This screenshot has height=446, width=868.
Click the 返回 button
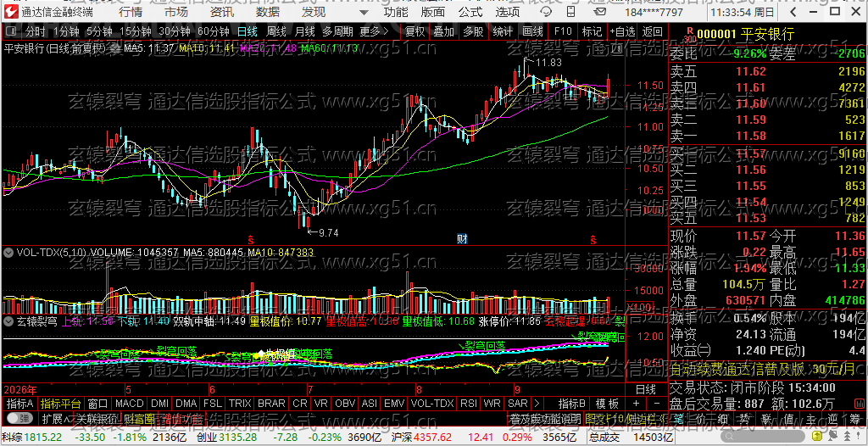(653, 31)
